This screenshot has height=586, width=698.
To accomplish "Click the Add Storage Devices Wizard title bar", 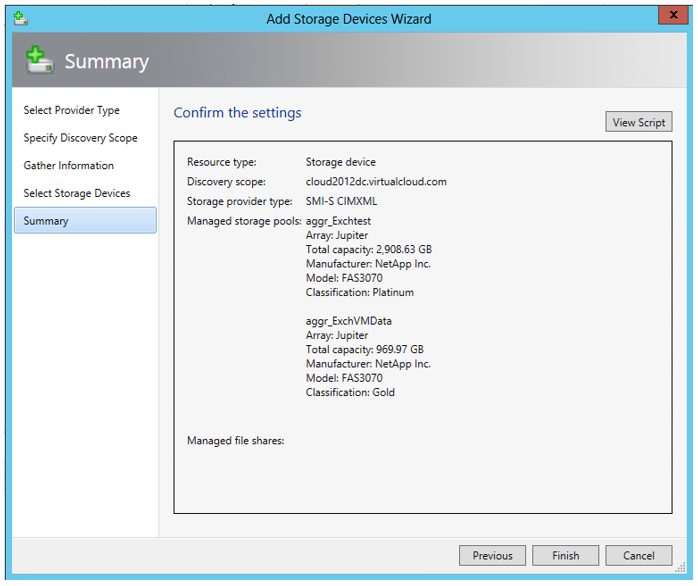I will coord(348,18).
